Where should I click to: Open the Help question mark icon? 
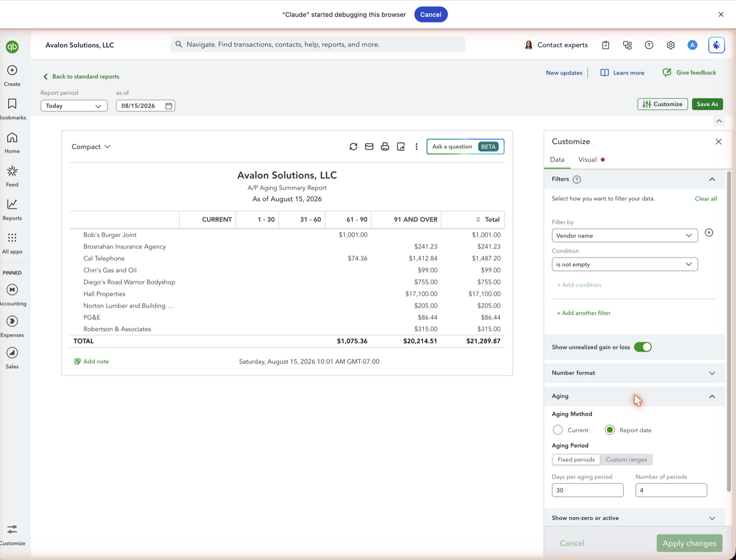coord(649,45)
